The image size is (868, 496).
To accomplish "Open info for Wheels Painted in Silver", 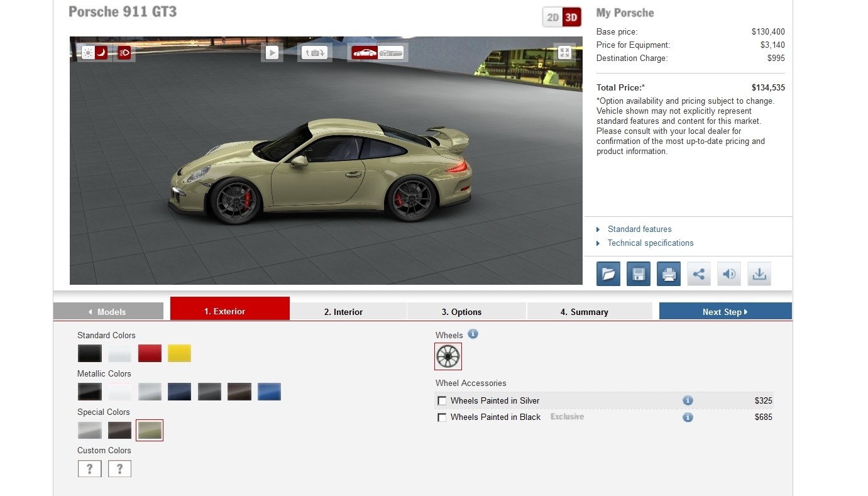I will [x=688, y=400].
